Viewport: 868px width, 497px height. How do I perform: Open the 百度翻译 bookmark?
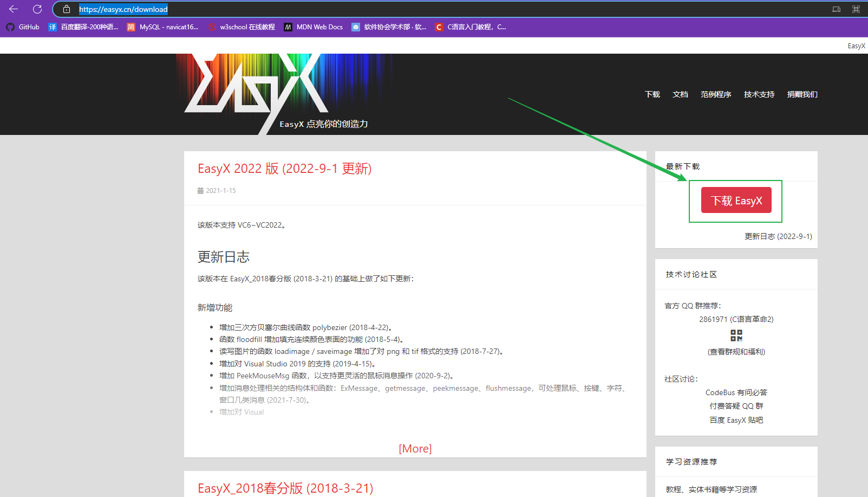coord(83,27)
